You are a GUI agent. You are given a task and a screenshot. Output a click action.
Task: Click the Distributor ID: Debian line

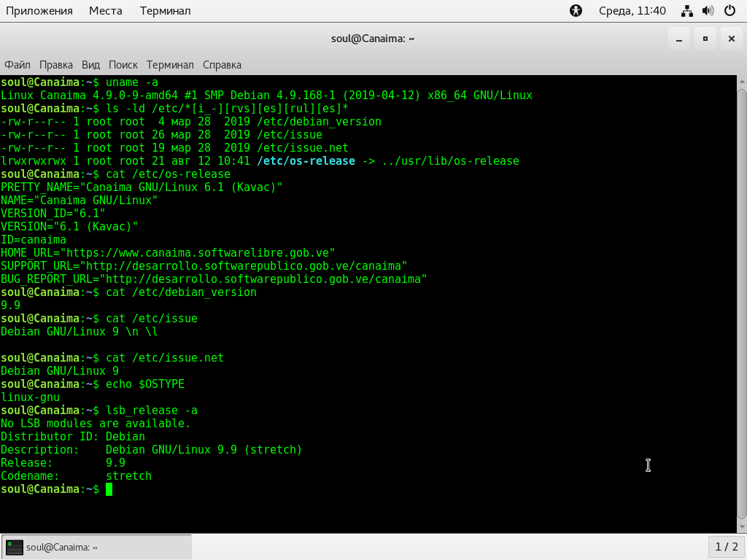(73, 437)
